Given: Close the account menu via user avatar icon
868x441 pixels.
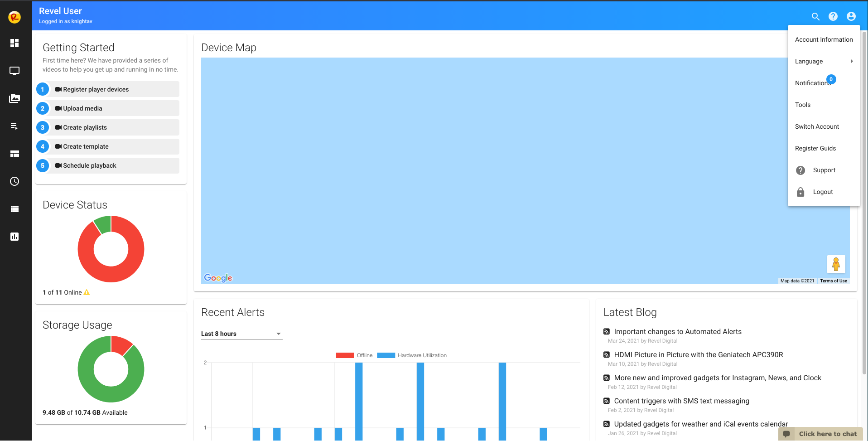Looking at the screenshot, I should 851,16.
